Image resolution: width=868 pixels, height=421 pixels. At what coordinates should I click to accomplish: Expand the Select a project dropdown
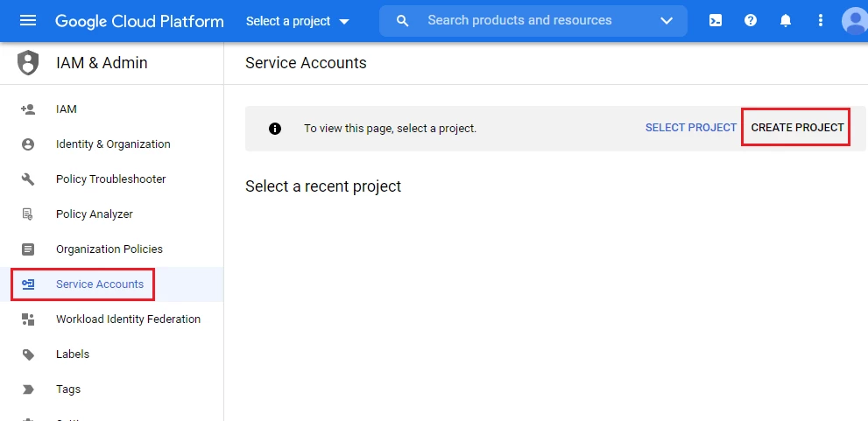[298, 21]
